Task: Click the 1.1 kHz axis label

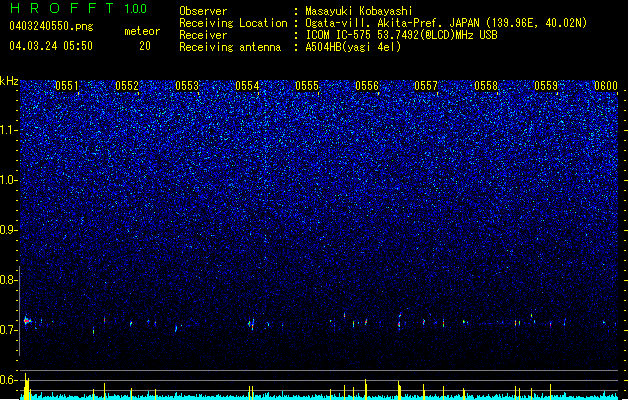Action: pos(8,130)
